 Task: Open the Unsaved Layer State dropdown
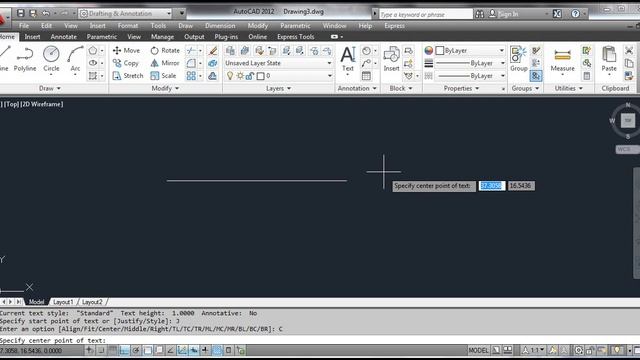coord(278,63)
